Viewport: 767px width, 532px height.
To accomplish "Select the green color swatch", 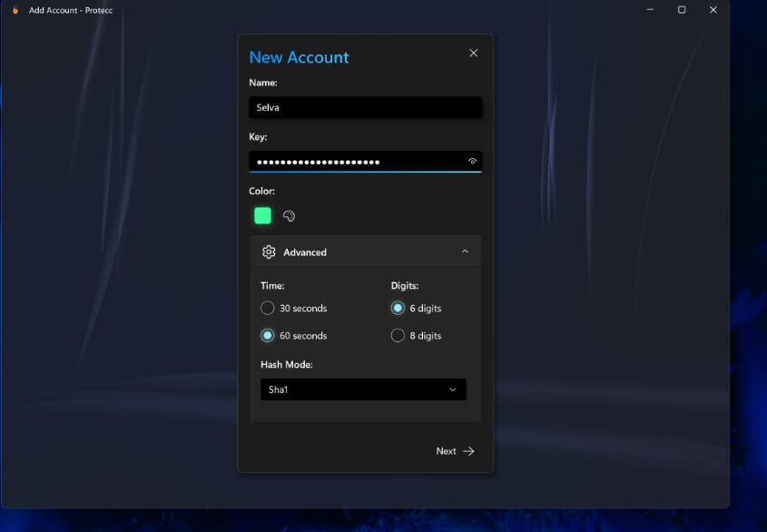I will (262, 215).
